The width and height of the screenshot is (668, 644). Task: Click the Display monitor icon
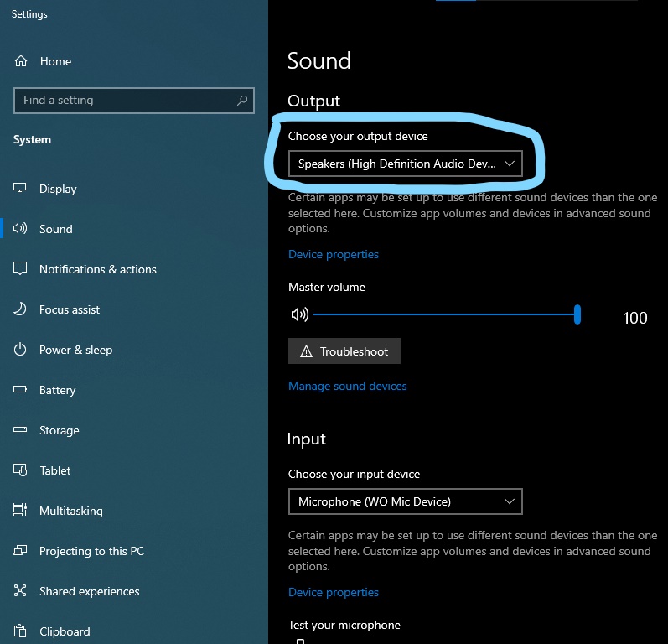click(x=21, y=189)
